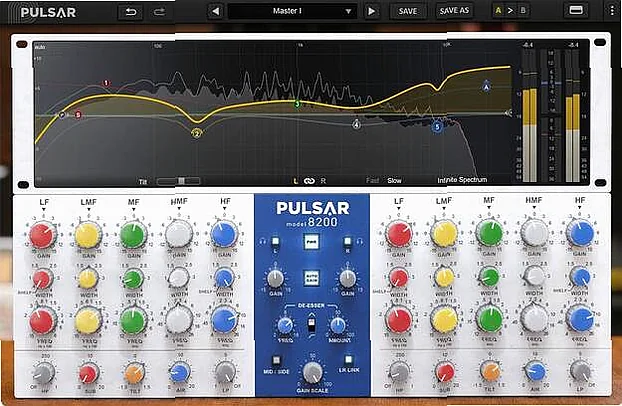The image size is (622, 406).
Task: Click left-channel red LF WIDTH knob
Action: coord(42,279)
